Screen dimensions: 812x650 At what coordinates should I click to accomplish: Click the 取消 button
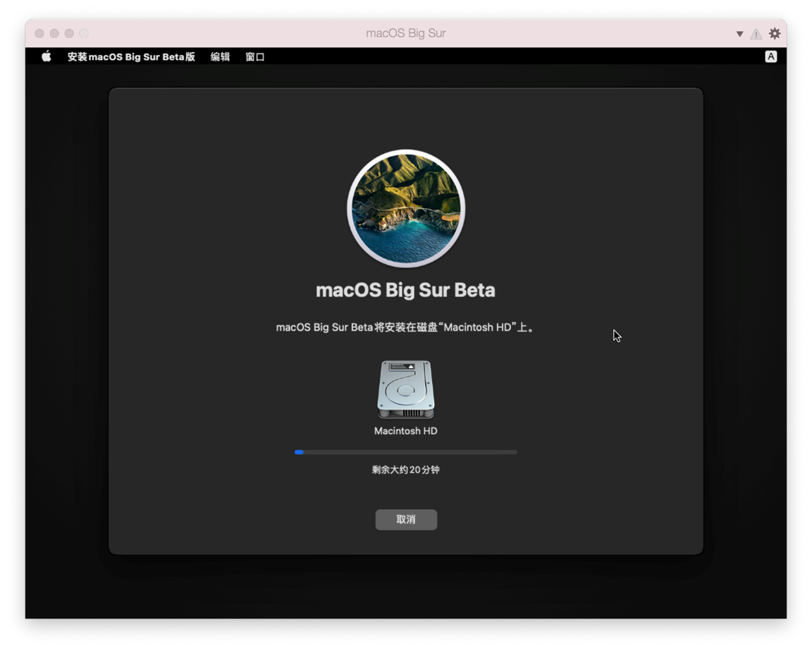[406, 519]
